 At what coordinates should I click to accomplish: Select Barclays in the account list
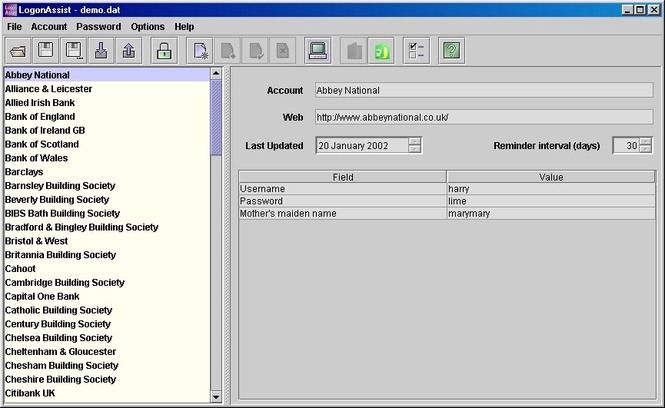pyautogui.click(x=107, y=172)
